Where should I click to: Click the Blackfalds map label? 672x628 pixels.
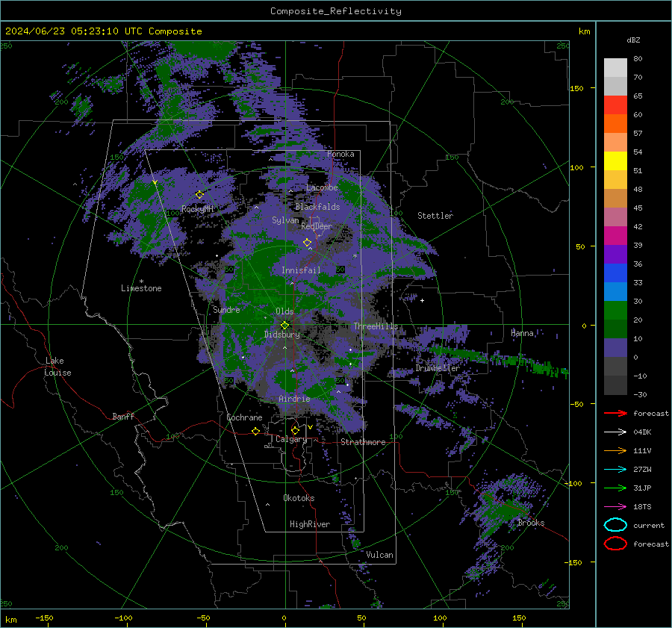pos(317,207)
